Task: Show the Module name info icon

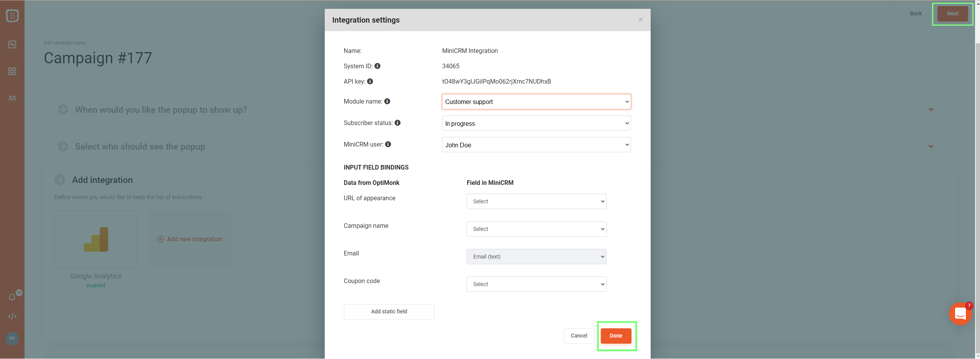Action: pos(387,101)
